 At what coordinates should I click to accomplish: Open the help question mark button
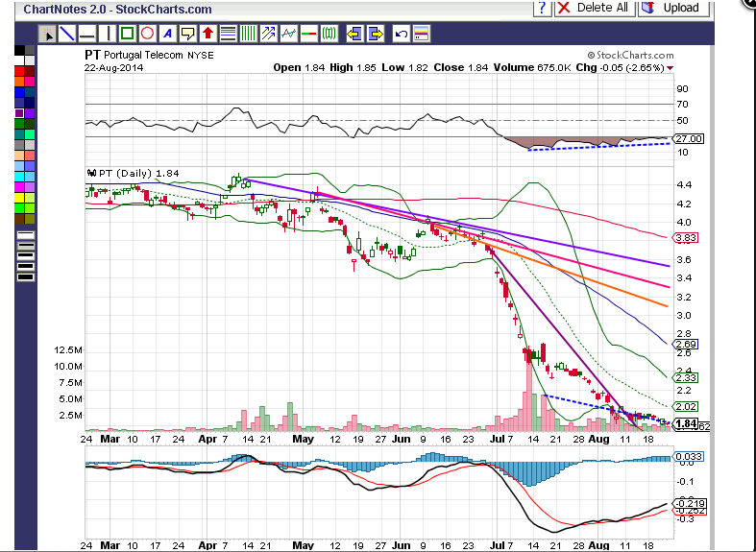[x=543, y=8]
